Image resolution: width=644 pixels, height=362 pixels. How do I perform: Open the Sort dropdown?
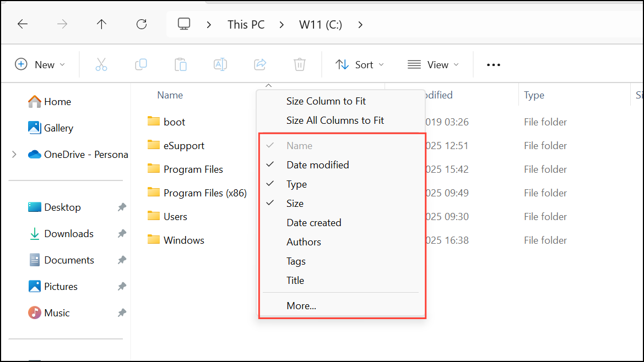pyautogui.click(x=359, y=64)
